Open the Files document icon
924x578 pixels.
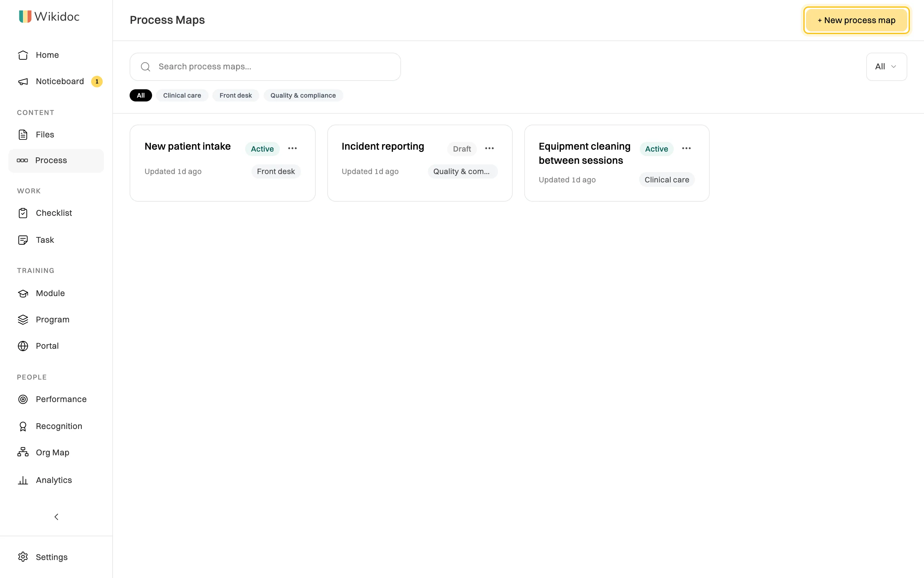click(x=23, y=135)
